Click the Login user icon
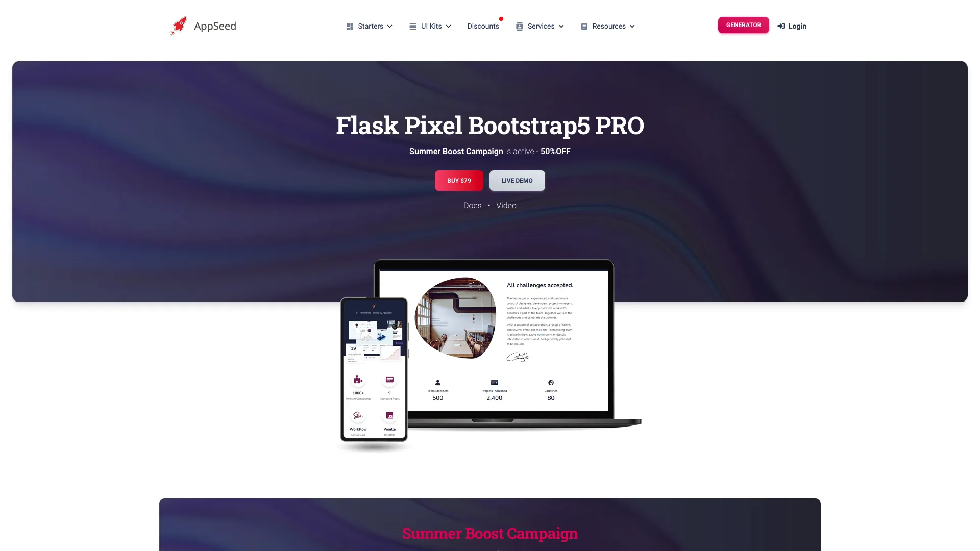The height and width of the screenshot is (551, 980). click(781, 26)
